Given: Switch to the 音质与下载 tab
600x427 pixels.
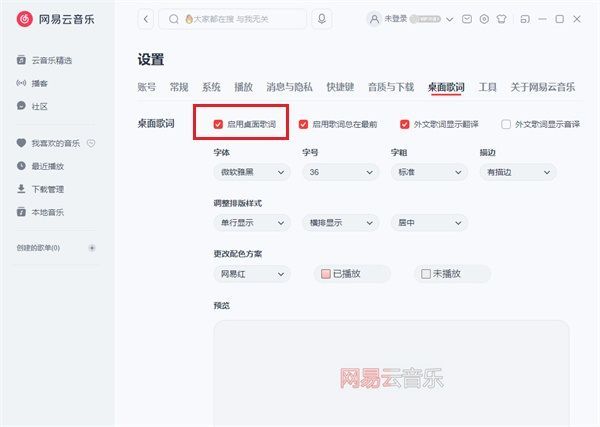Looking at the screenshot, I should [x=391, y=87].
